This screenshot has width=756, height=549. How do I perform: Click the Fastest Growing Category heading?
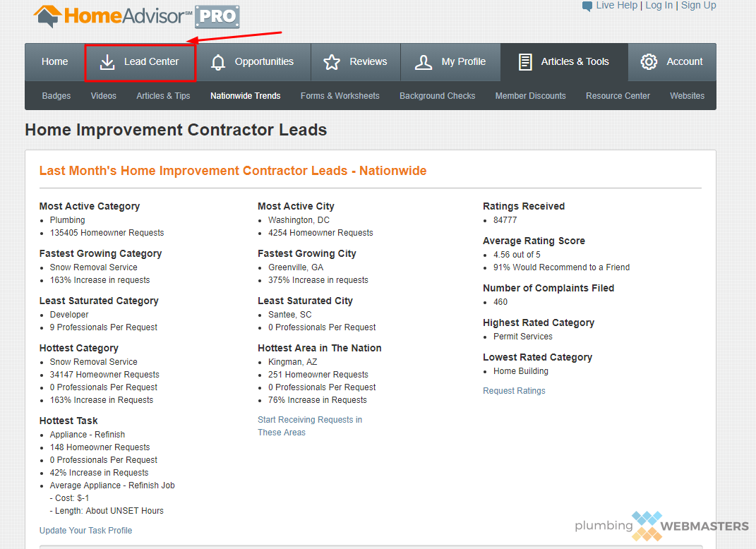coord(100,253)
